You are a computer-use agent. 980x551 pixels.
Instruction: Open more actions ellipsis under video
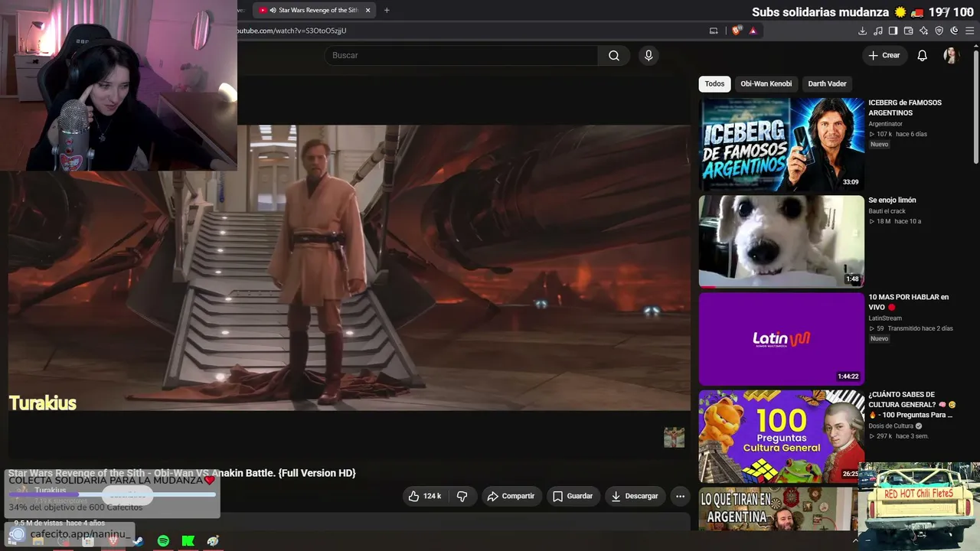pyautogui.click(x=680, y=496)
